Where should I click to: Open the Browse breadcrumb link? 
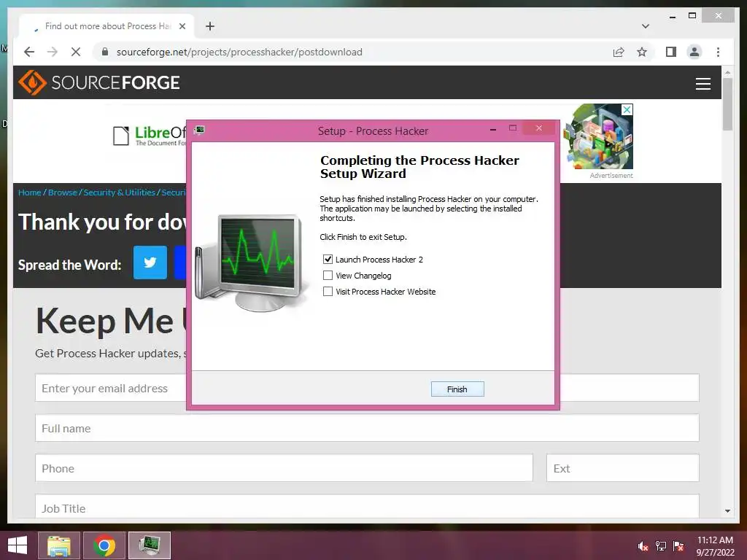point(63,192)
